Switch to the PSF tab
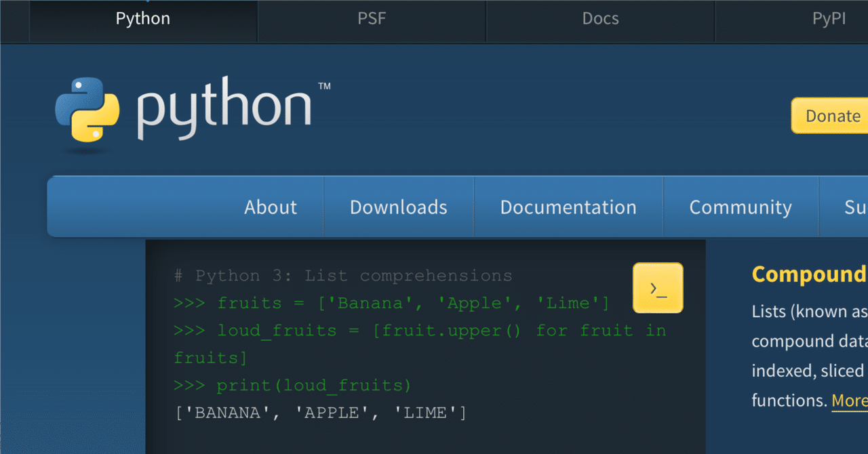The height and width of the screenshot is (454, 868). tap(372, 18)
